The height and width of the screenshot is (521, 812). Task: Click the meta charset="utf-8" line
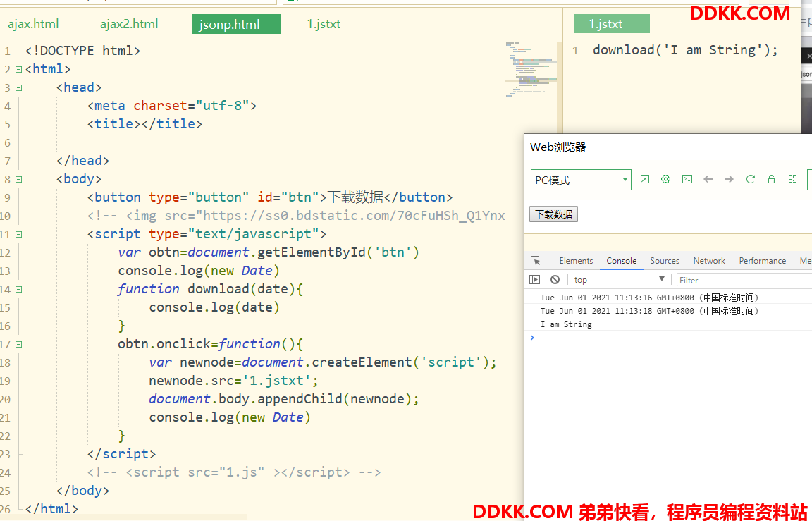pos(172,106)
